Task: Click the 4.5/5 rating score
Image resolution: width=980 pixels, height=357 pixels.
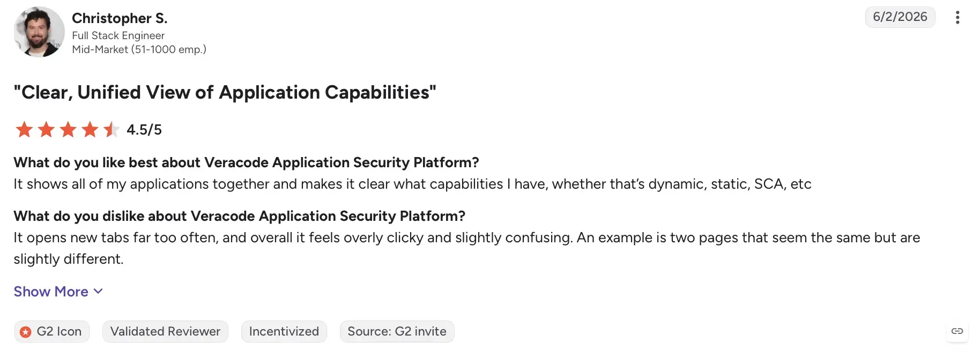Action: [x=144, y=130]
